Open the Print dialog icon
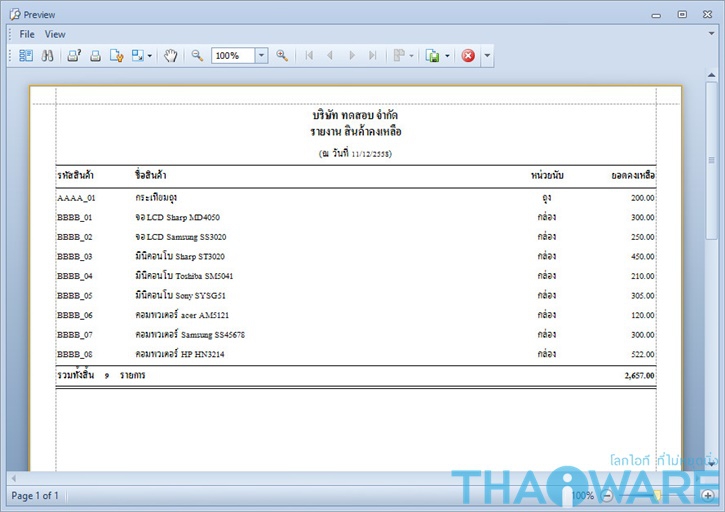The image size is (725, 512). coord(74,56)
